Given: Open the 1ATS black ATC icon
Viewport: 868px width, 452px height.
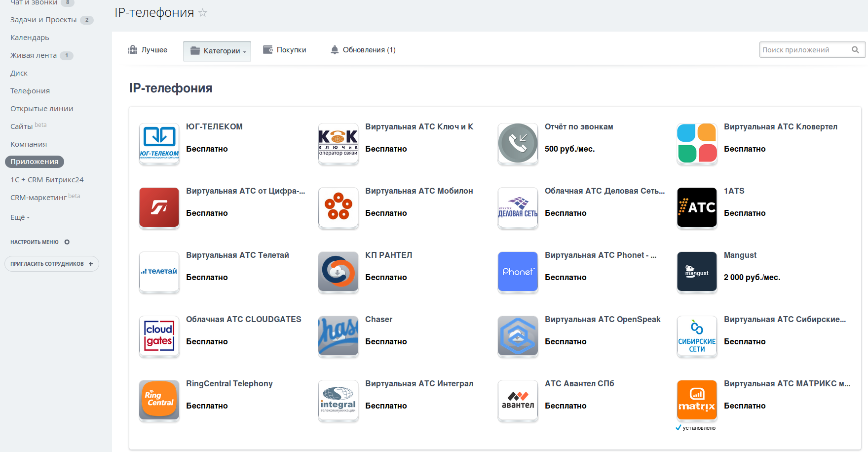Looking at the screenshot, I should tap(697, 207).
